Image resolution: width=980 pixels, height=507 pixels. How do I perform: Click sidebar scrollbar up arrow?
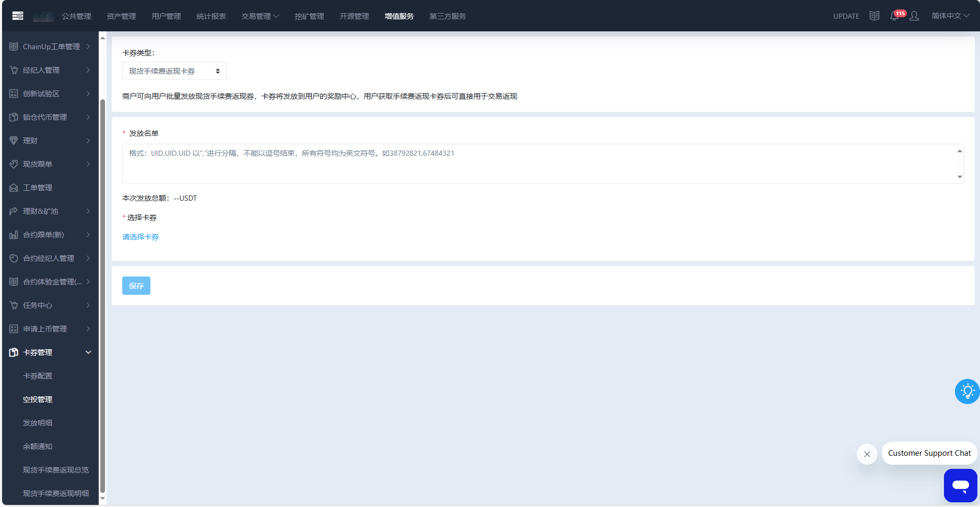pos(102,38)
